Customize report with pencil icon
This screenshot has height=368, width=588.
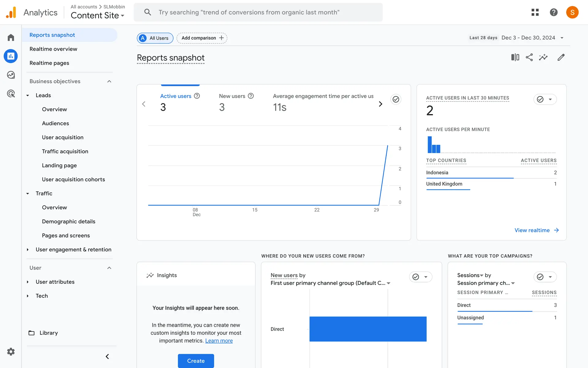pyautogui.click(x=561, y=57)
